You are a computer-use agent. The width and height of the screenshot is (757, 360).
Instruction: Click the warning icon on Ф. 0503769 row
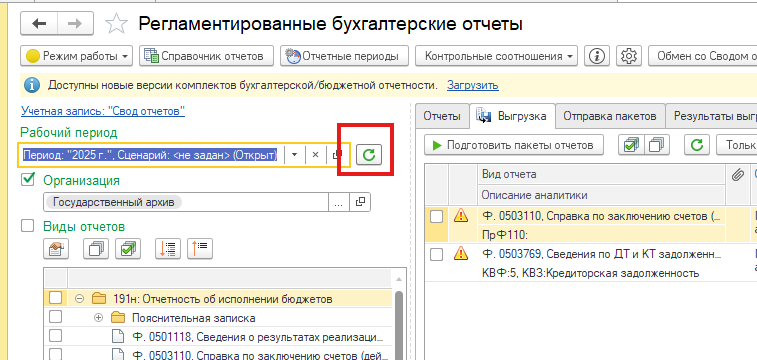[462, 253]
